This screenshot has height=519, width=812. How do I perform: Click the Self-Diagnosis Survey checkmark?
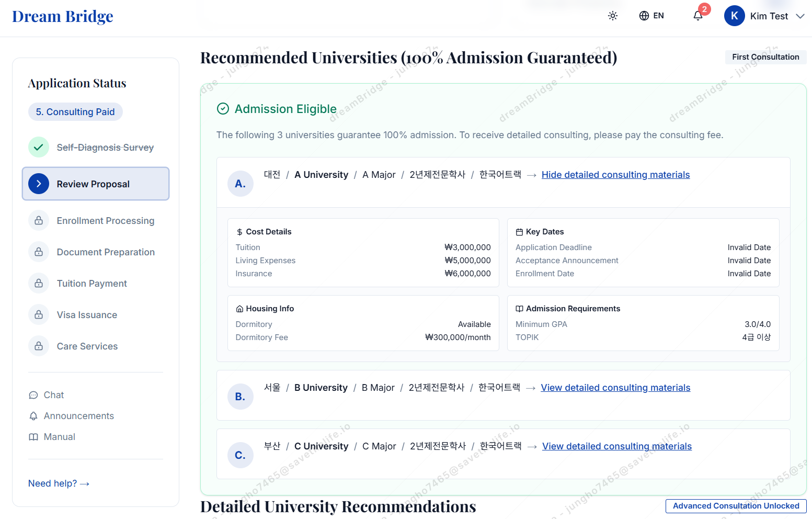(39, 148)
